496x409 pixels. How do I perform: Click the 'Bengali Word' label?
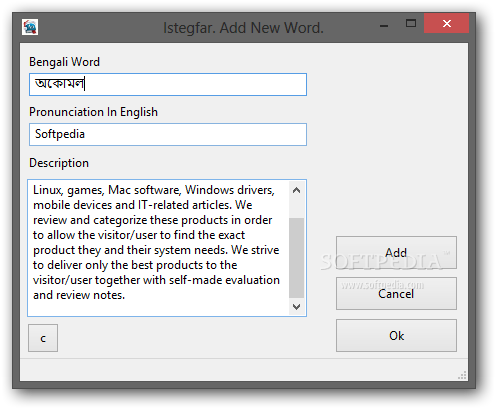click(x=64, y=62)
